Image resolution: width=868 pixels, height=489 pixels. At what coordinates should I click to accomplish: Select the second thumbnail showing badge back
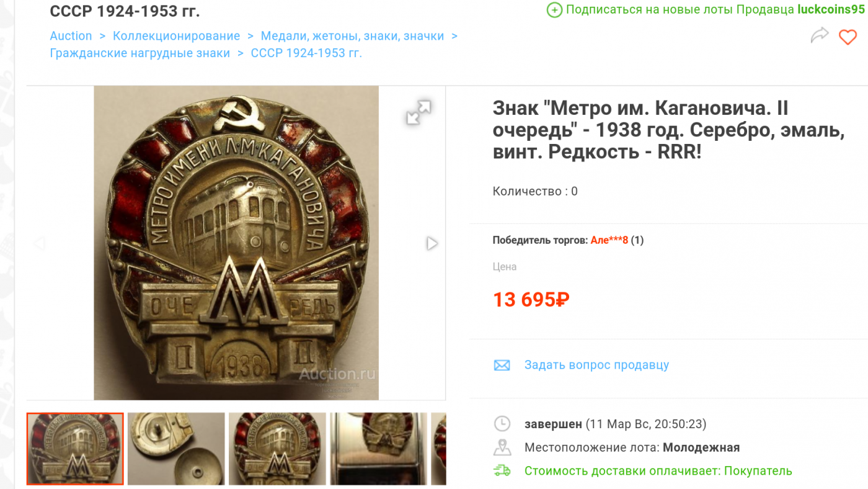[x=176, y=449]
